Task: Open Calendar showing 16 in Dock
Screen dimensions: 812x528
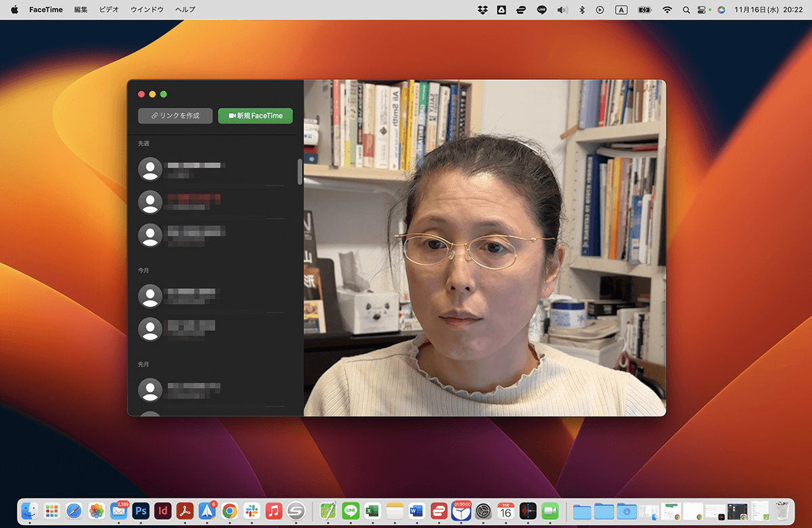Action: 505,510
